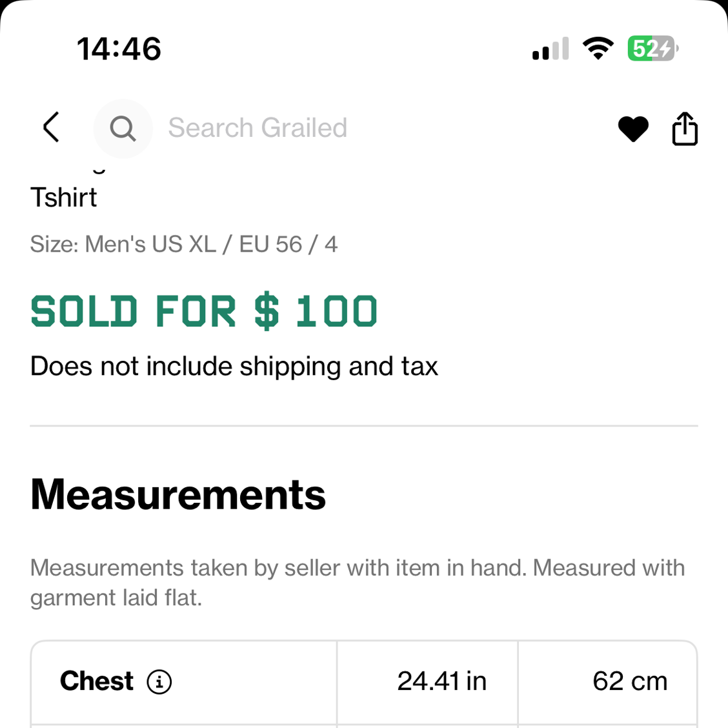The height and width of the screenshot is (728, 728).
Task: Tap the magnifying glass search icon
Action: click(123, 128)
